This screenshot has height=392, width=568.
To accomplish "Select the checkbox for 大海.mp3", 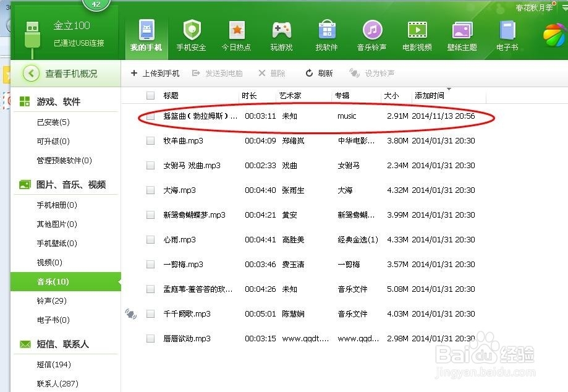I will pyautogui.click(x=150, y=190).
